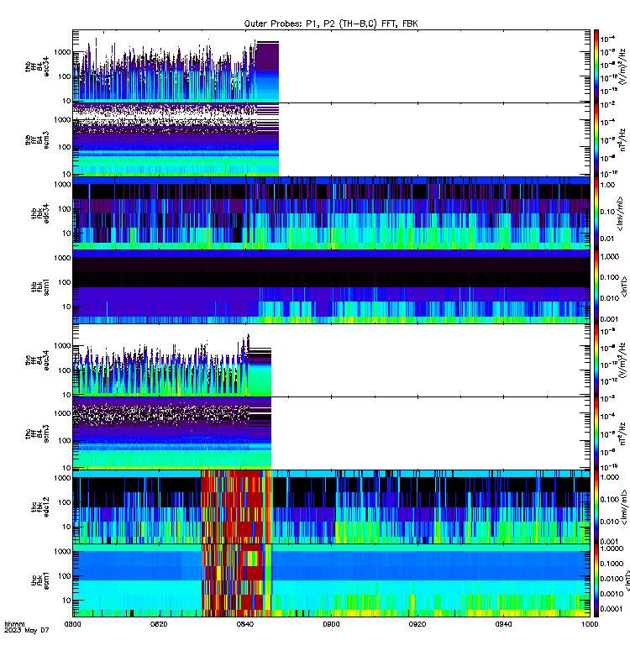630x672 pixels.
Task: Click the thb fbk edc34 spectrogram
Action: (x=331, y=213)
